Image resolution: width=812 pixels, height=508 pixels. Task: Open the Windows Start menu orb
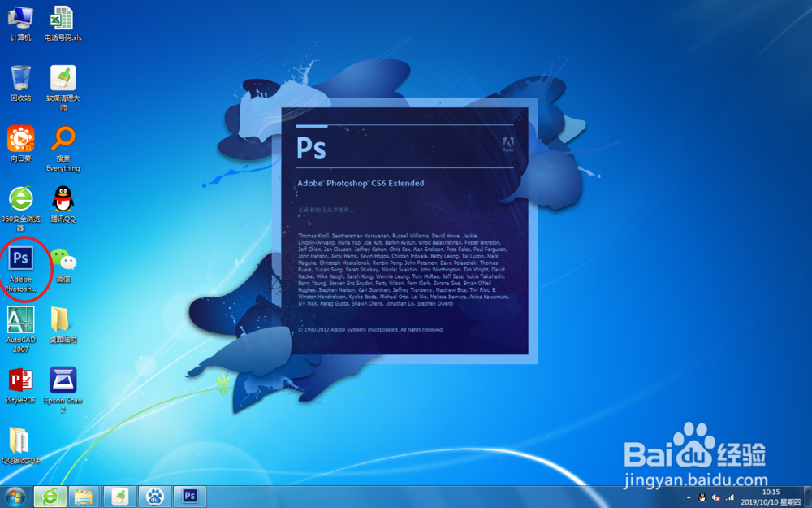[x=14, y=497]
